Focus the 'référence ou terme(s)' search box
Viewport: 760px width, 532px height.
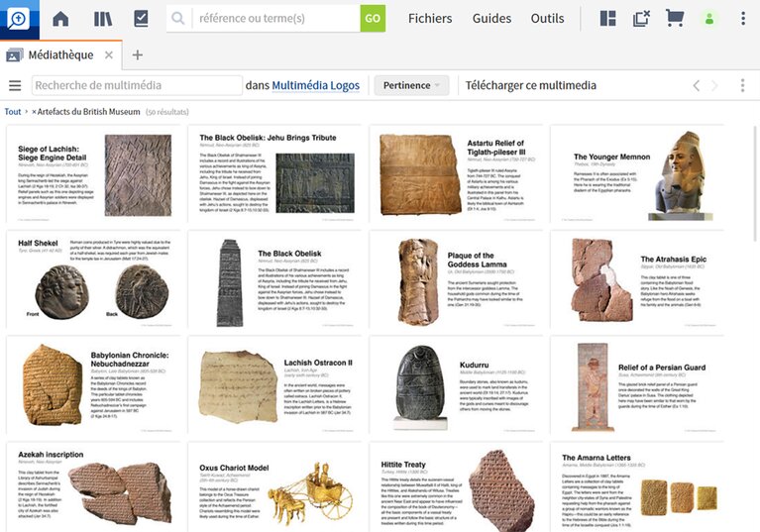click(x=276, y=19)
